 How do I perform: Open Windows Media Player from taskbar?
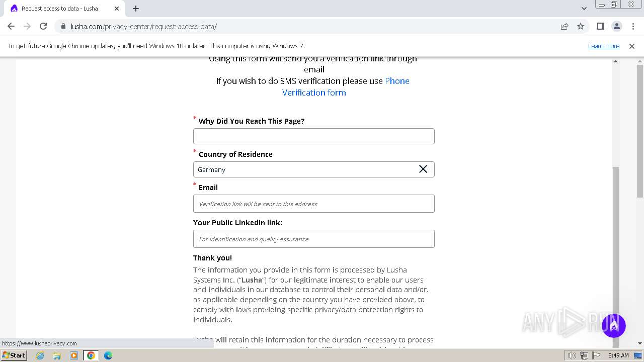pos(74,355)
